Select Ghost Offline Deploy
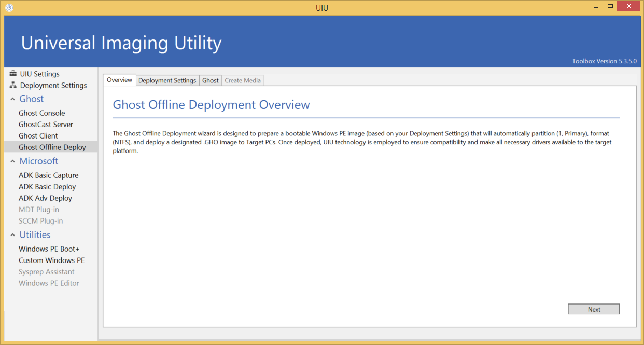644x345 pixels. pos(51,147)
